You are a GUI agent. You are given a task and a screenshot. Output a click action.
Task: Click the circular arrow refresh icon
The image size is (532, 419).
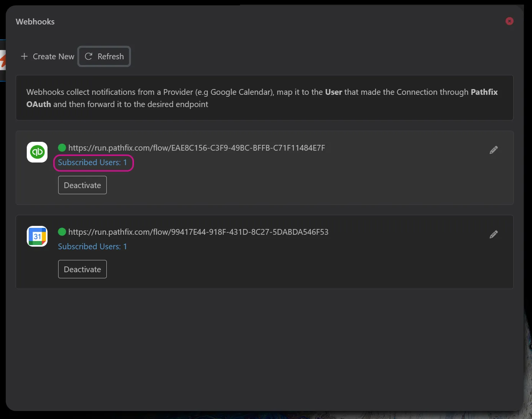(88, 56)
